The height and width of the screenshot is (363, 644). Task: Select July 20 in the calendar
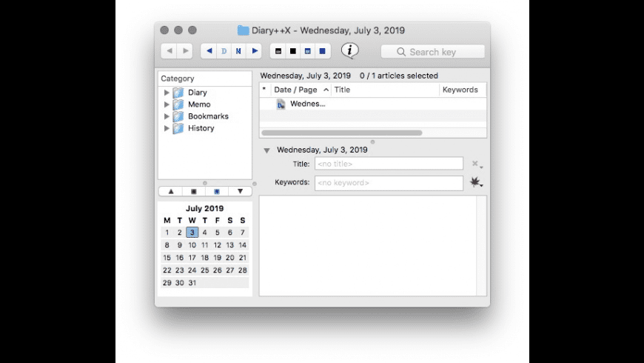(x=230, y=258)
